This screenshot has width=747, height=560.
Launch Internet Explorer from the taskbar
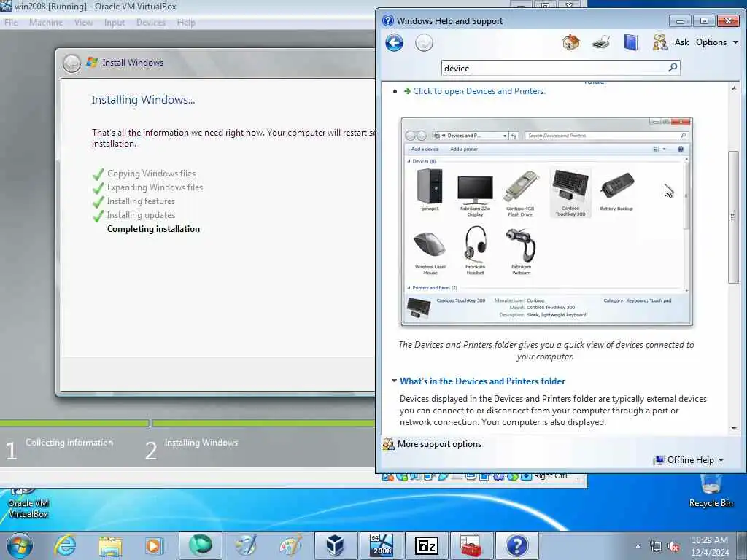click(65, 545)
